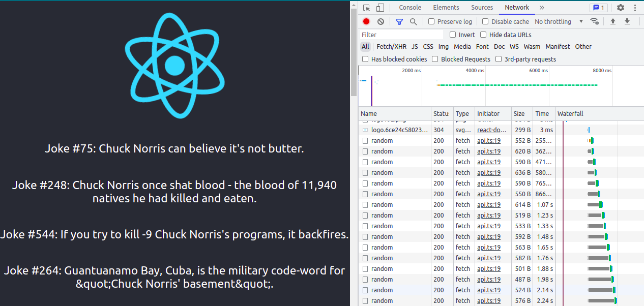Open network conditions wifi icon
This screenshot has height=306, width=644.
coord(594,21)
